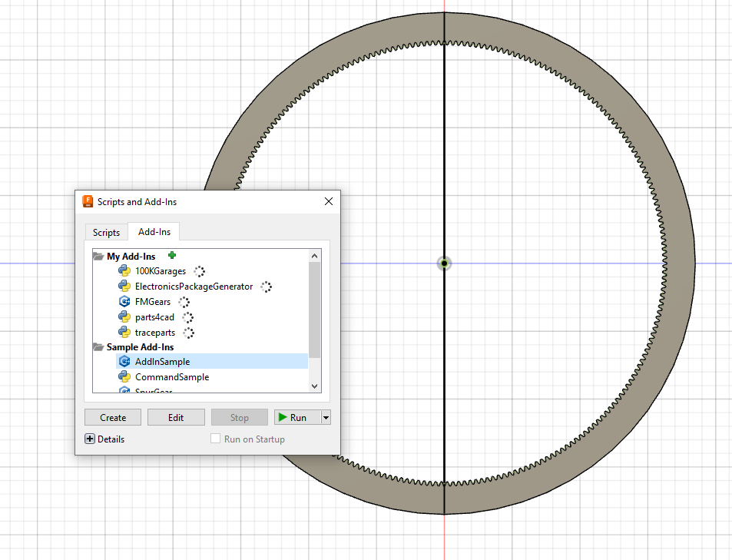Click the Python icon next to traceparts
732x560 pixels.
tap(124, 333)
